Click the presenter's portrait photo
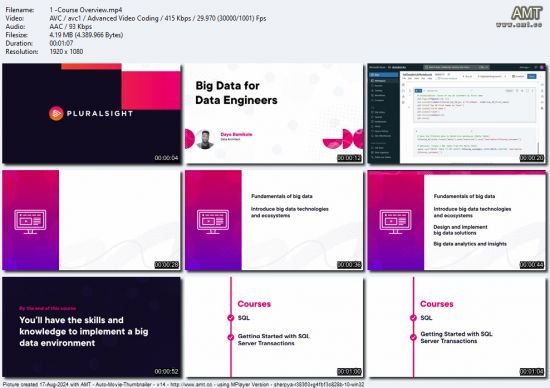550x388 pixels. 205,139
